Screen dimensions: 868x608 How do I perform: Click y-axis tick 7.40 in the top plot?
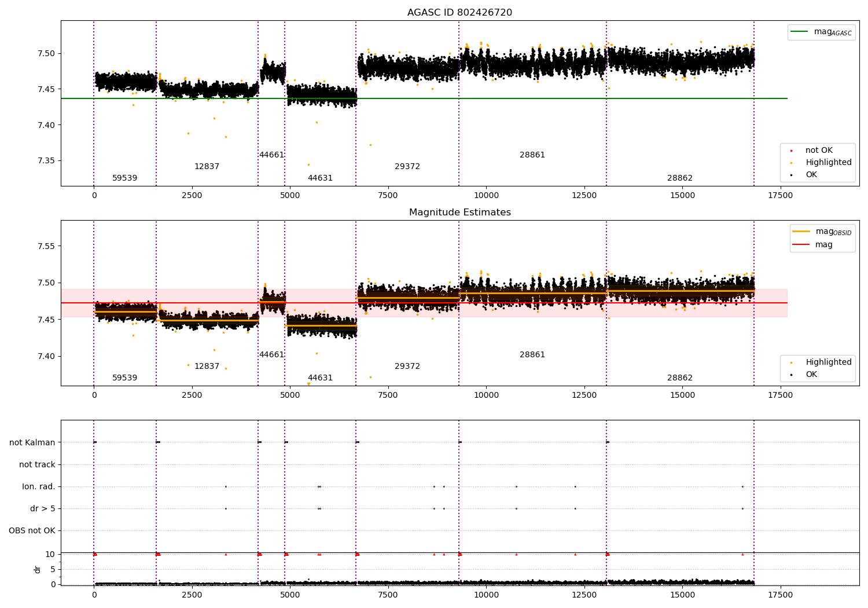[x=46, y=125]
